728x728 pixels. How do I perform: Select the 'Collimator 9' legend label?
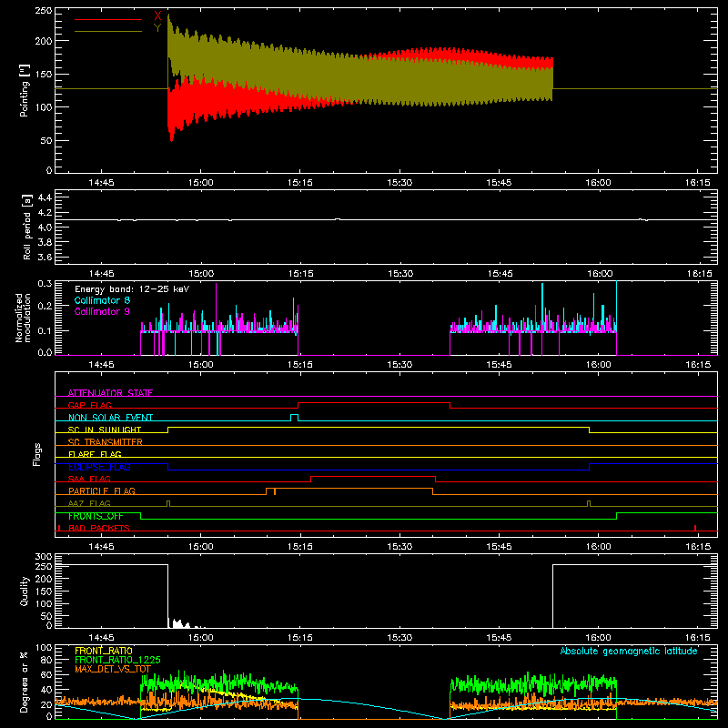click(102, 311)
